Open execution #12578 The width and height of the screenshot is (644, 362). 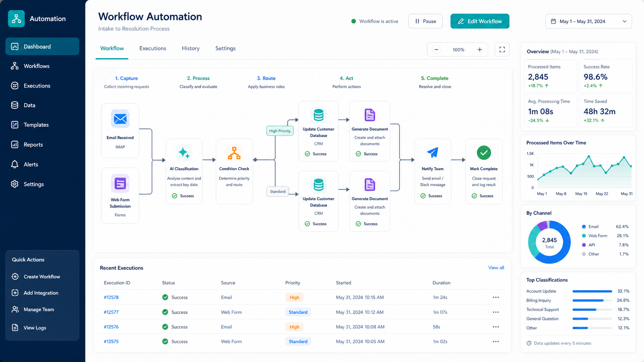(x=111, y=297)
